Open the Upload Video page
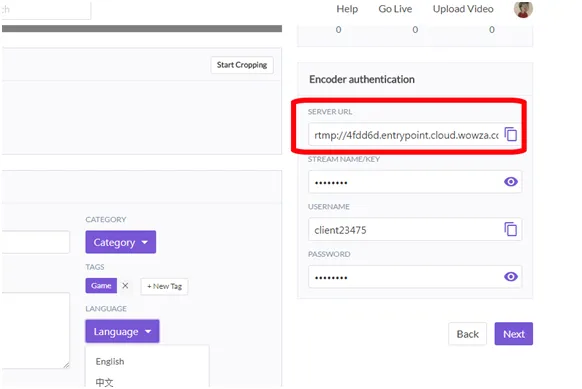Screen dimensions: 582x389 pyautogui.click(x=463, y=9)
